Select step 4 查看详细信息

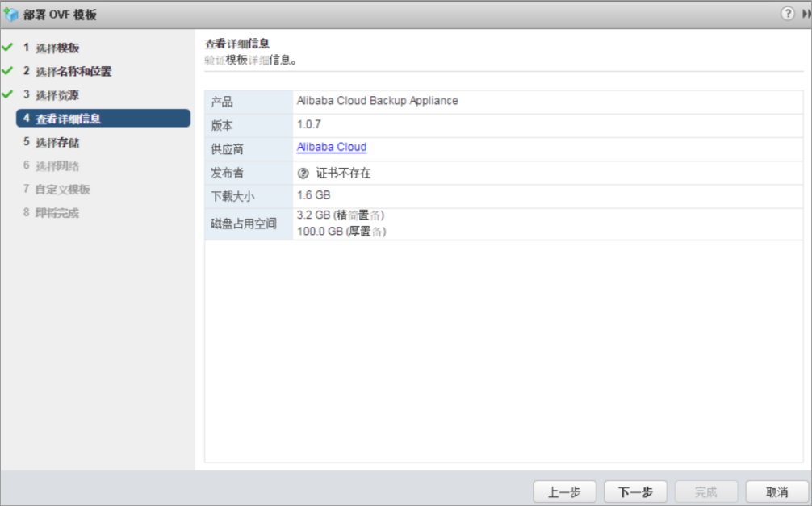tap(103, 118)
